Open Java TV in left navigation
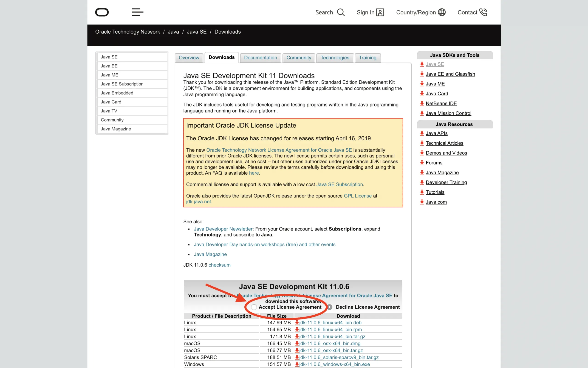 (x=133, y=111)
